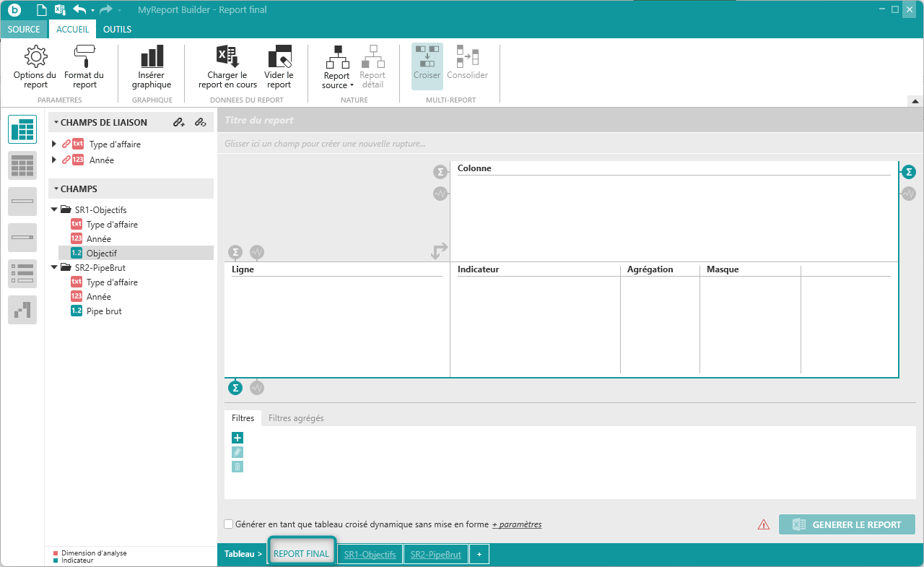
Task: Expand the Type d'affaire link field
Action: (54, 144)
